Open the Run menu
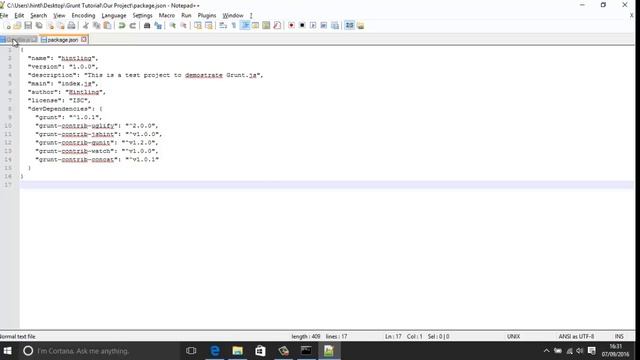 pyautogui.click(x=186, y=16)
